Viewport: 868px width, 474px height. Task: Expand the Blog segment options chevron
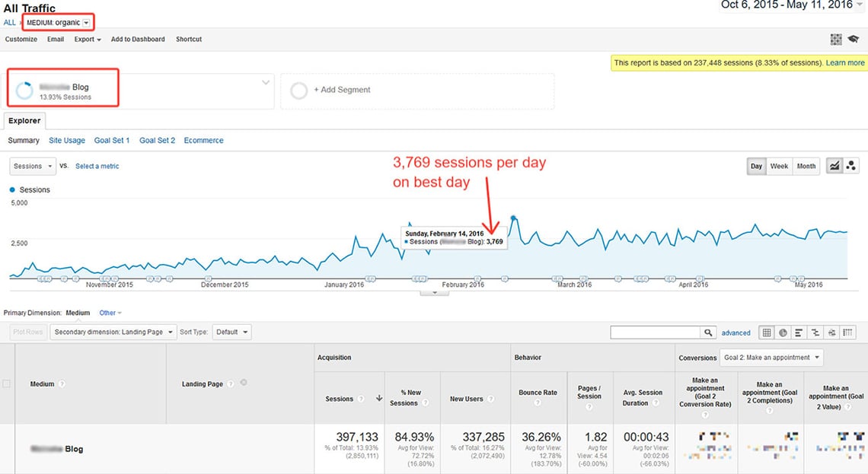(266, 82)
